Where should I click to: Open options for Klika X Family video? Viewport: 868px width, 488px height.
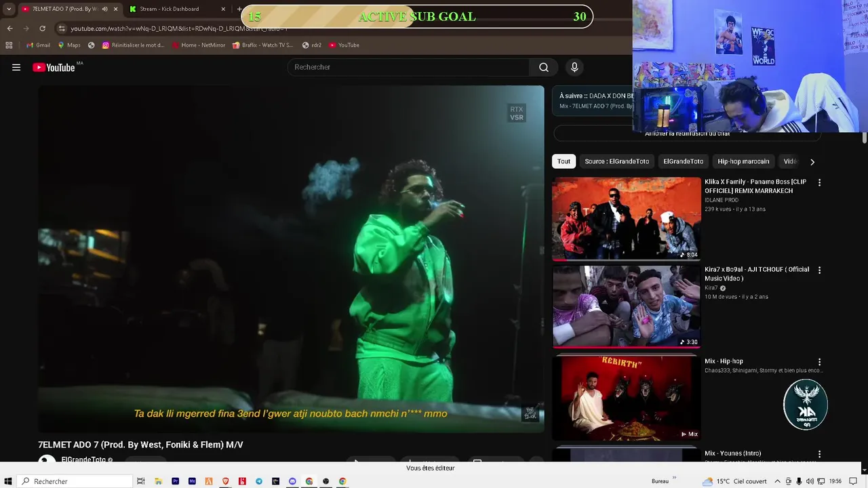click(x=819, y=182)
